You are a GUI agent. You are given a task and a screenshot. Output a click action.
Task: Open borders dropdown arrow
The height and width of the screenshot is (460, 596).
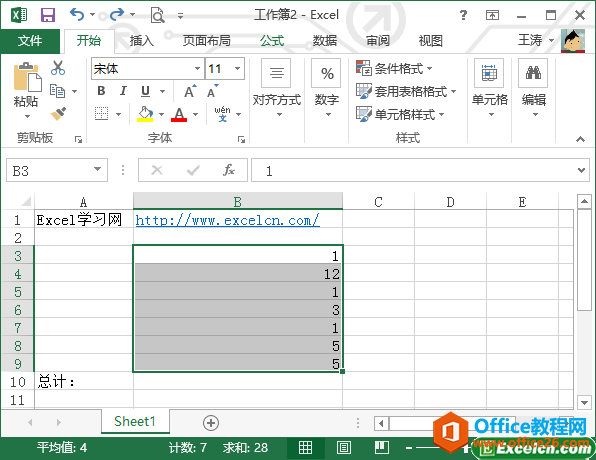coord(119,114)
